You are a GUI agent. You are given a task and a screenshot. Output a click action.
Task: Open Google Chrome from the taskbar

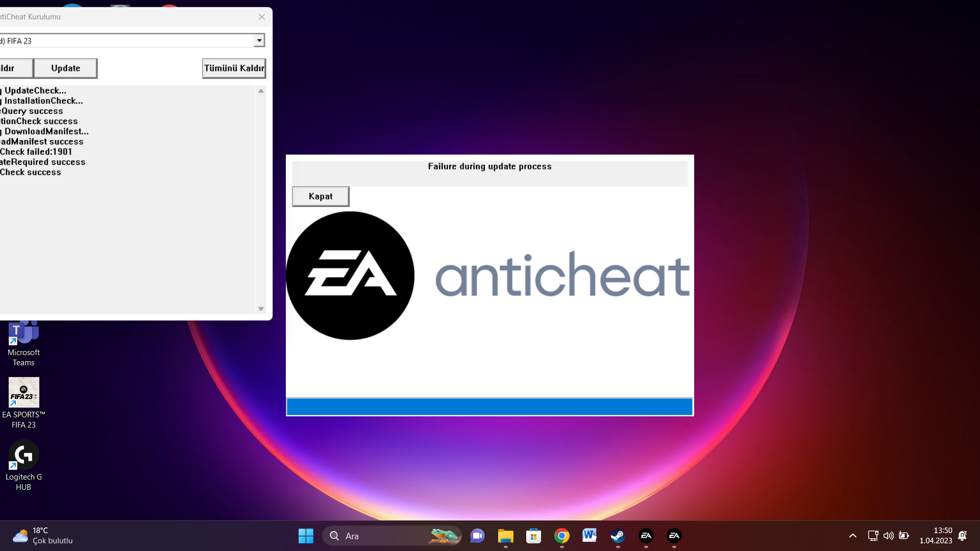561,536
